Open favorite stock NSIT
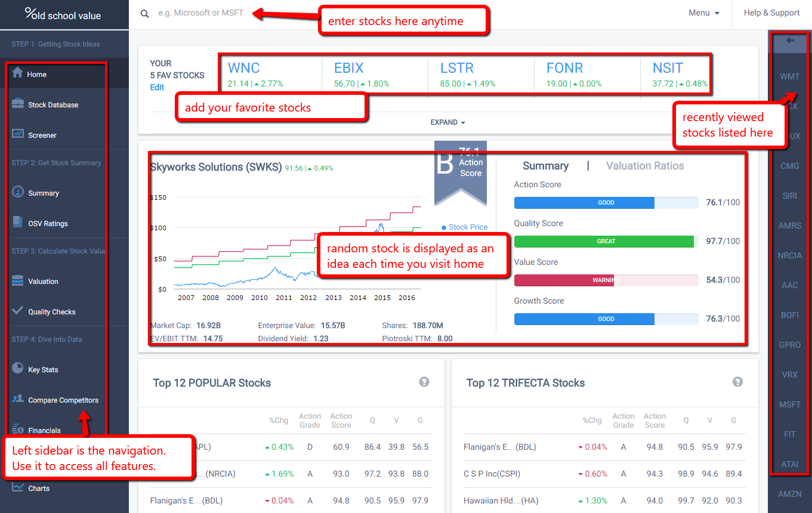This screenshot has height=513, width=812. [x=668, y=68]
